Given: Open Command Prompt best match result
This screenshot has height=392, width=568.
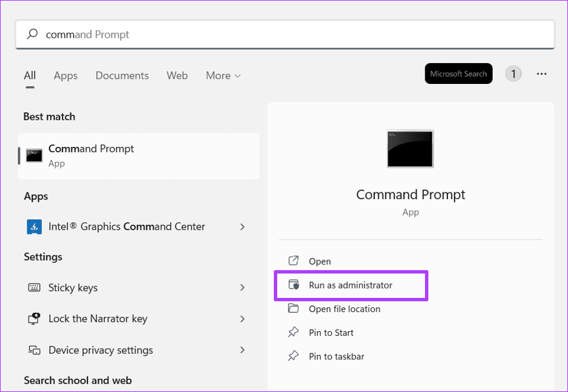Looking at the screenshot, I should (x=139, y=156).
